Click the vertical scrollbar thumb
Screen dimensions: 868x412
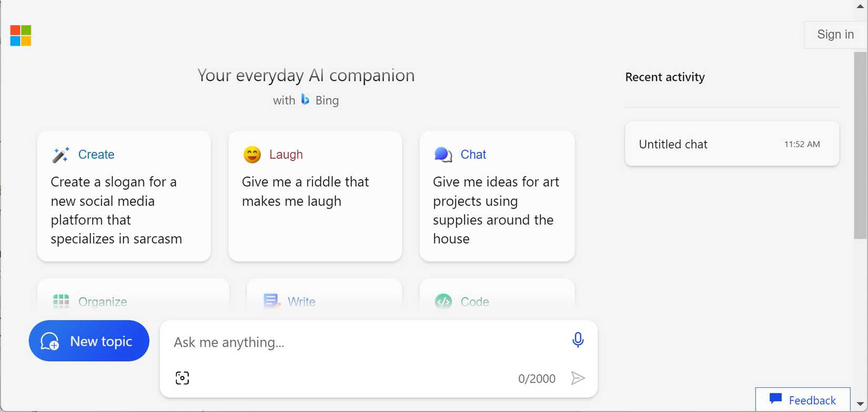tap(860, 145)
